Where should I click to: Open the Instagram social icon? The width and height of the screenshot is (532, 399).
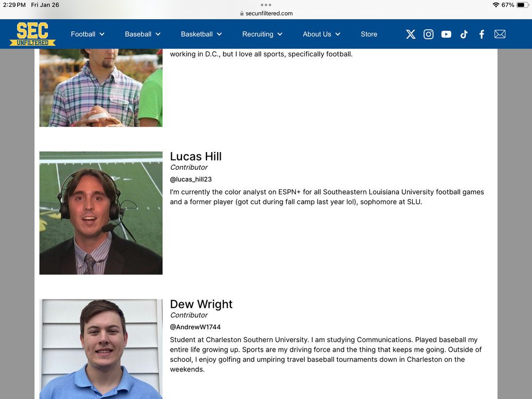428,34
